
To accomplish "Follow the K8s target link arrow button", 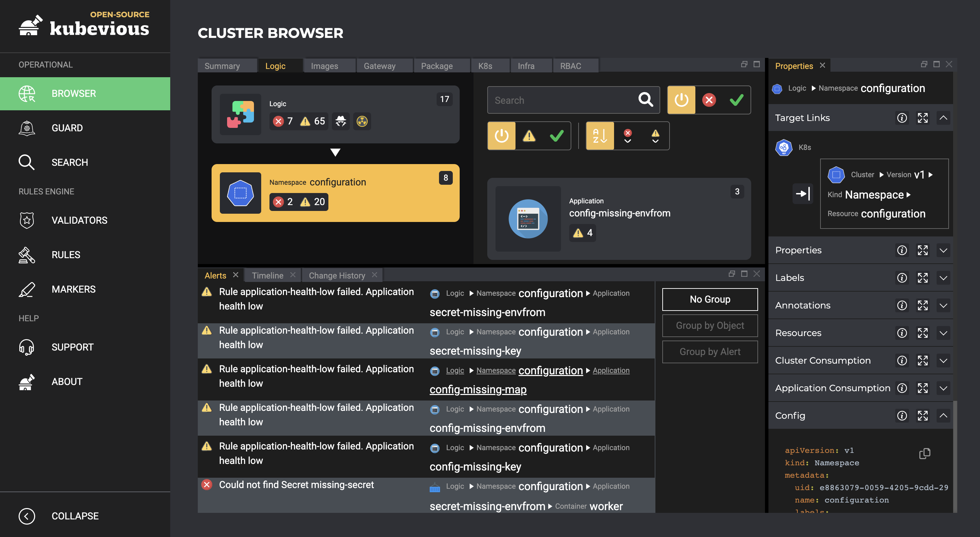I will tap(803, 194).
